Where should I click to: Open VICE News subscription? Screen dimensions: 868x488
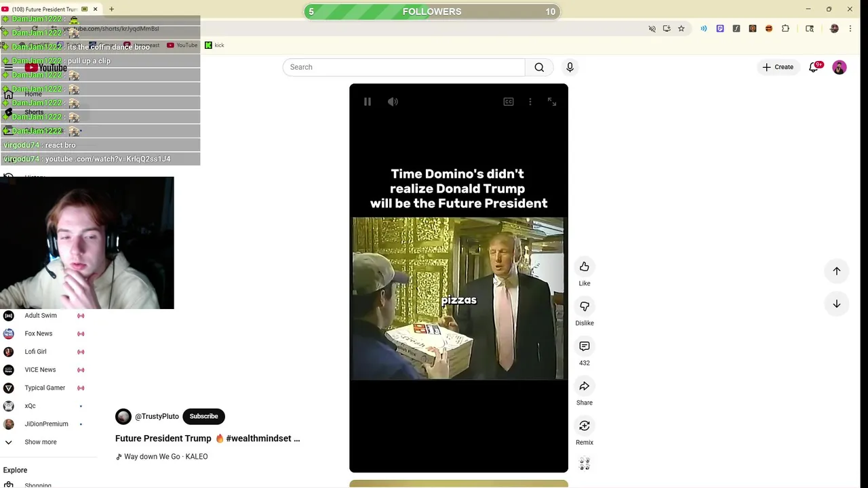[40, 369]
